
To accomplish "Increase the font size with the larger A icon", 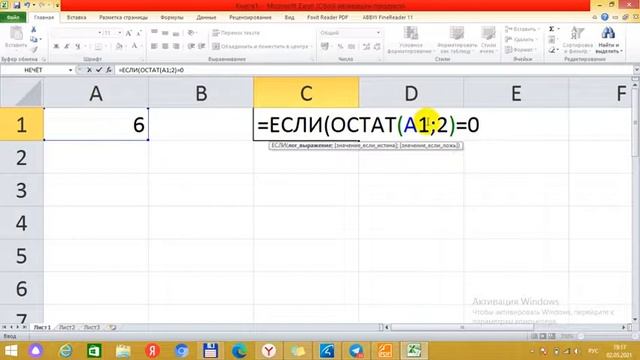I will tap(129, 33).
